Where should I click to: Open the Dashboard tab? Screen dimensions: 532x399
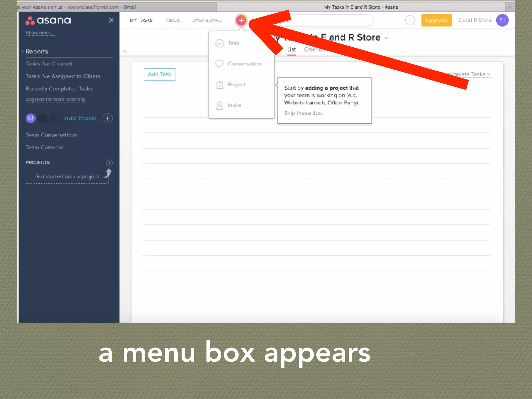click(x=207, y=20)
